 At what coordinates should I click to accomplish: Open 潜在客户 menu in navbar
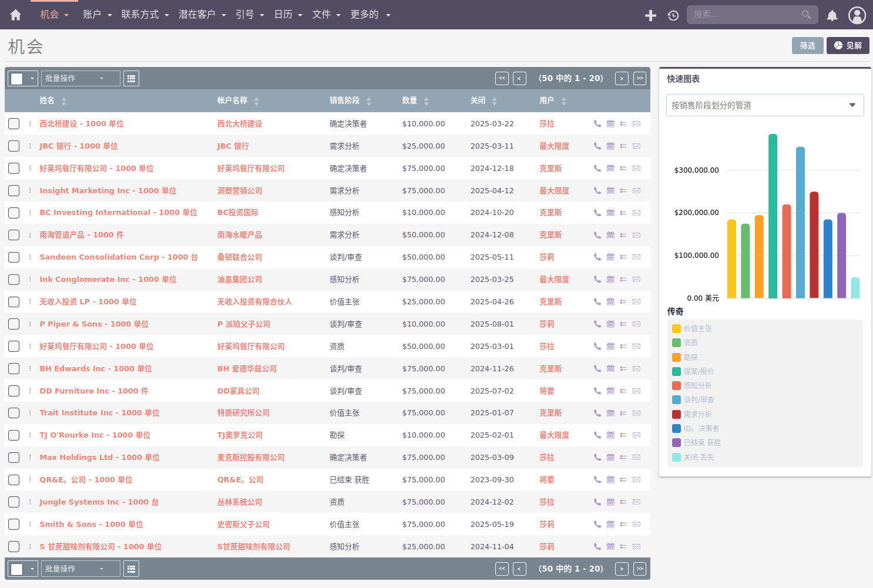click(202, 15)
